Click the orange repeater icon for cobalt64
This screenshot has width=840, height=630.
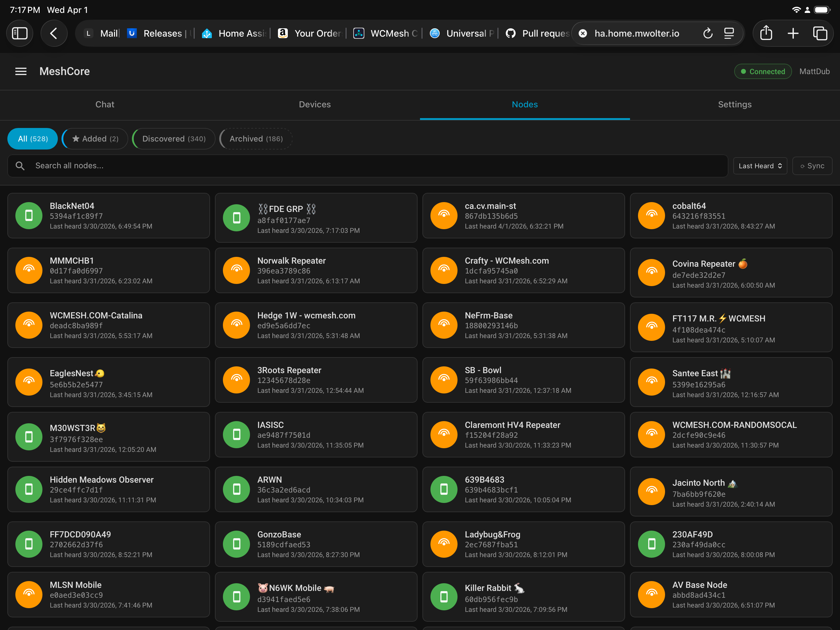click(652, 216)
